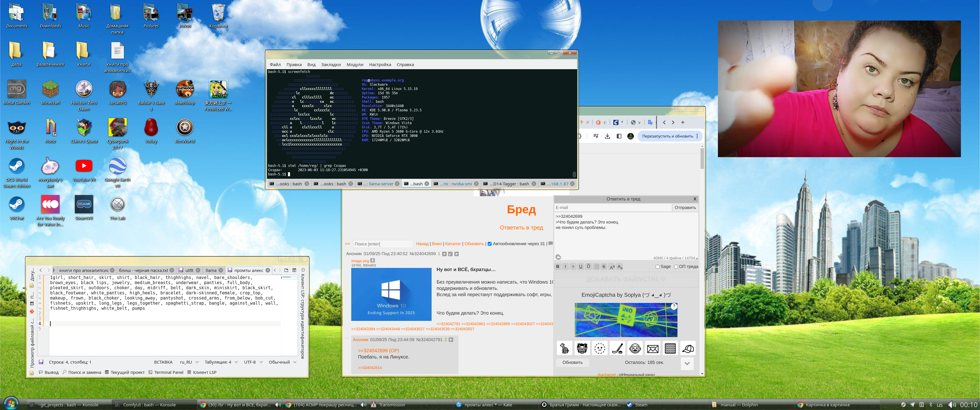Apply strikethrough formatting in the reply form
980x410 pixels.
click(x=604, y=266)
